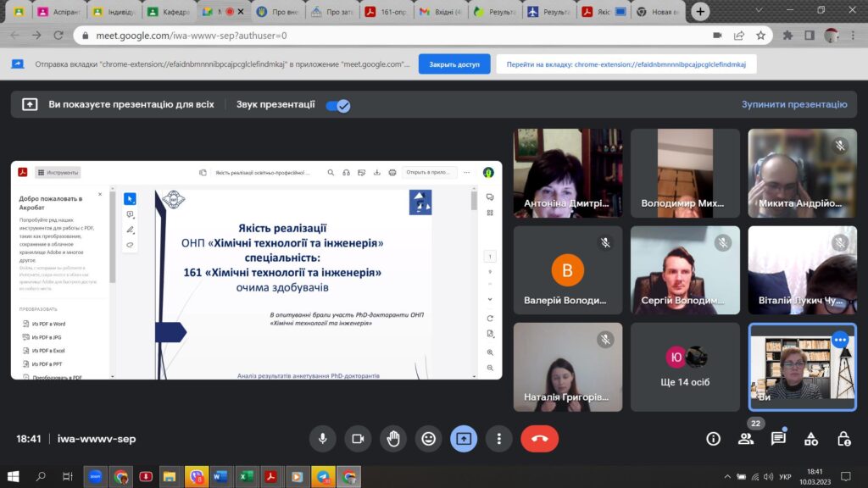Open host controls lock icon

(843, 438)
